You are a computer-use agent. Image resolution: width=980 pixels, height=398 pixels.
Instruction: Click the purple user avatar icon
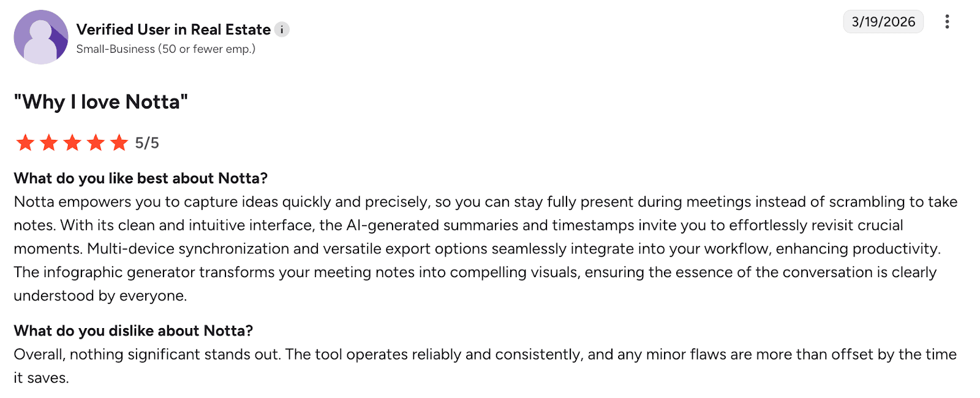[40, 37]
